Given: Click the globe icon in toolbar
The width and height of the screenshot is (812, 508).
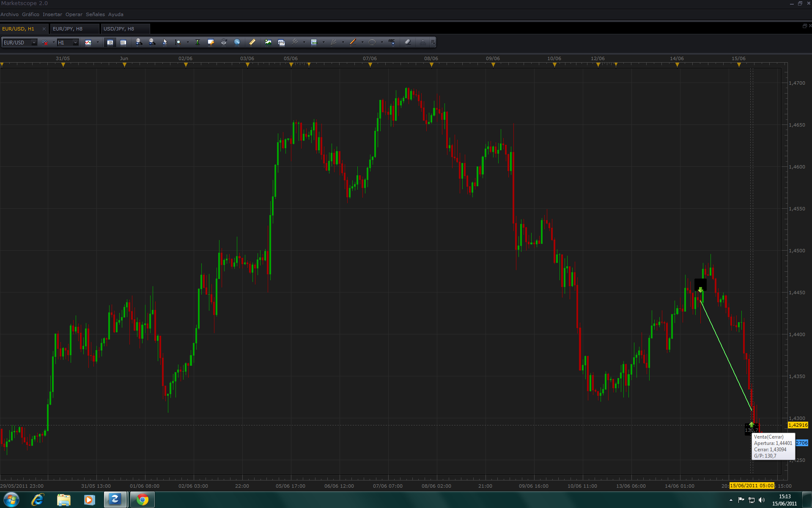Looking at the screenshot, I should point(237,42).
